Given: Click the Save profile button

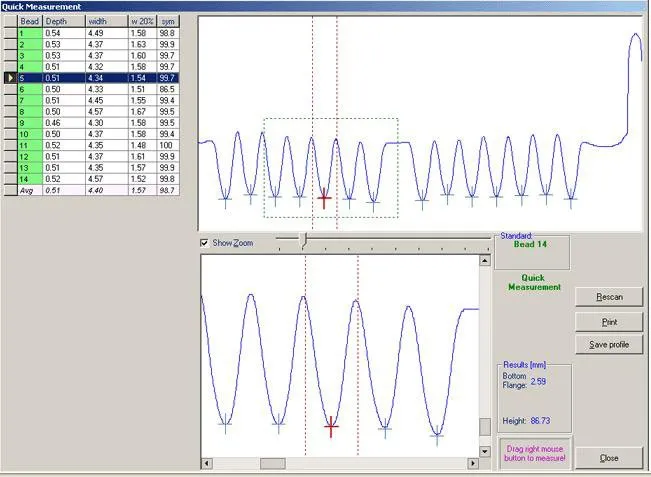Looking at the screenshot, I should tap(609, 345).
